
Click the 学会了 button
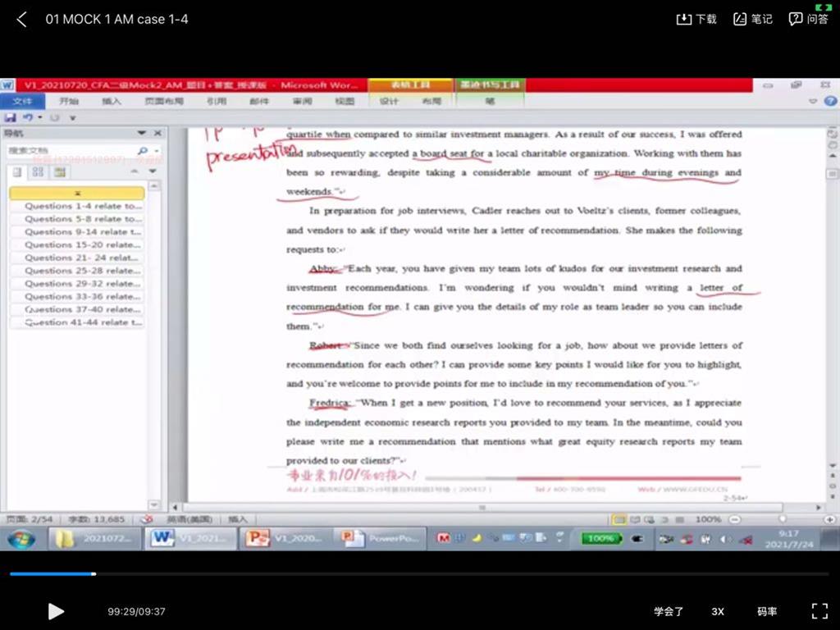(669, 611)
